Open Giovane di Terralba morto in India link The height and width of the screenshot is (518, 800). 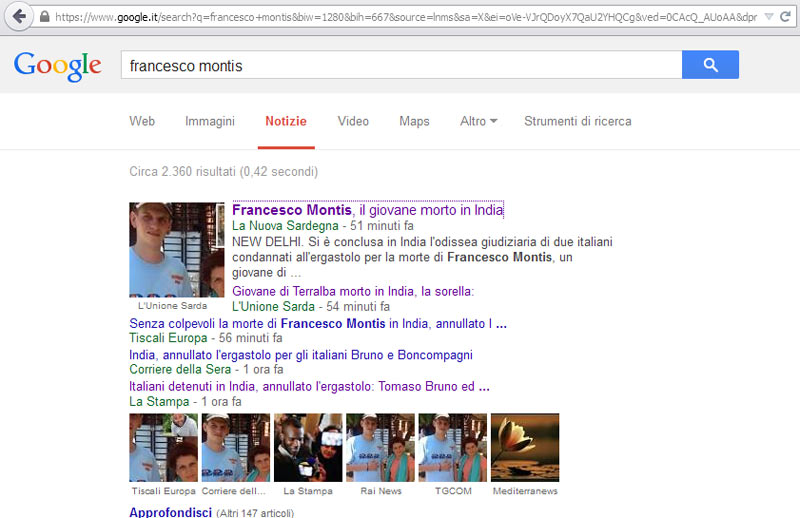353,291
